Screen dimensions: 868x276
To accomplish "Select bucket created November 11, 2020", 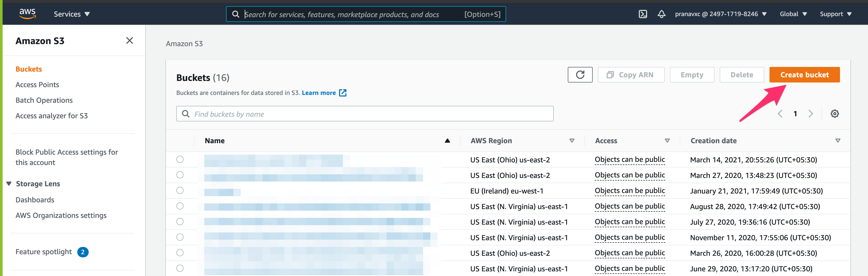I will [x=180, y=237].
